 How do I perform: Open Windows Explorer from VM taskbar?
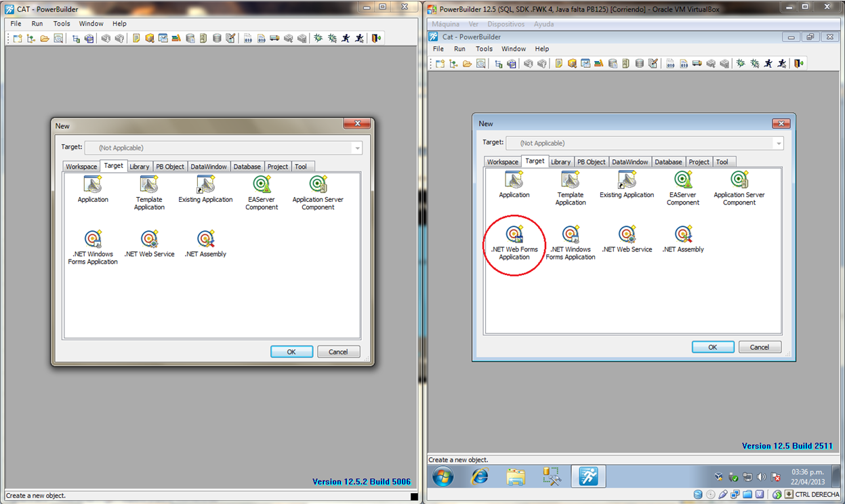516,477
